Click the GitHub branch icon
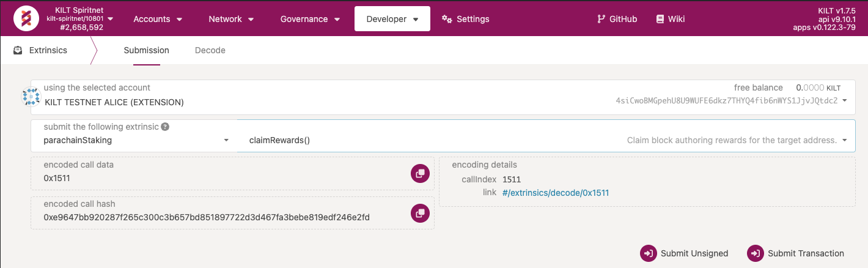The image size is (868, 268). click(601, 19)
